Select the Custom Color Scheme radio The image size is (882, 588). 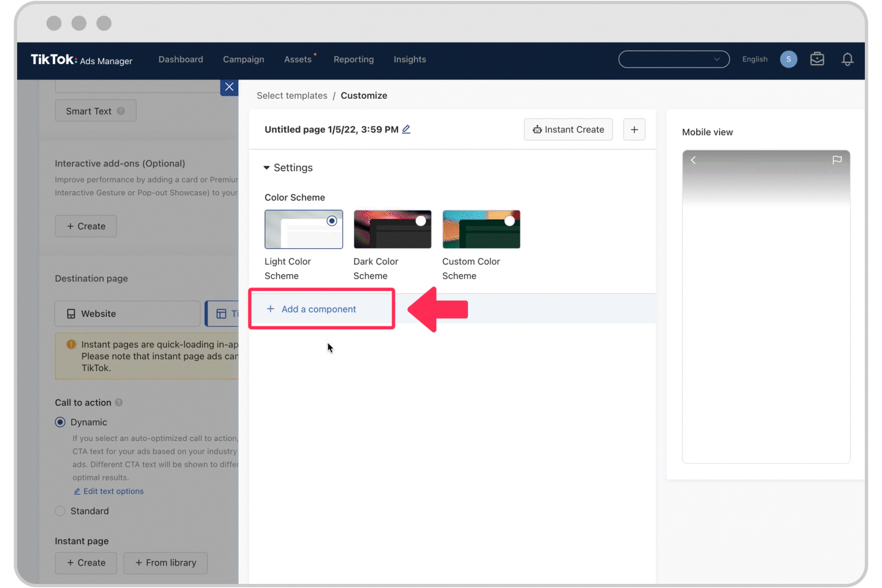[x=509, y=221]
